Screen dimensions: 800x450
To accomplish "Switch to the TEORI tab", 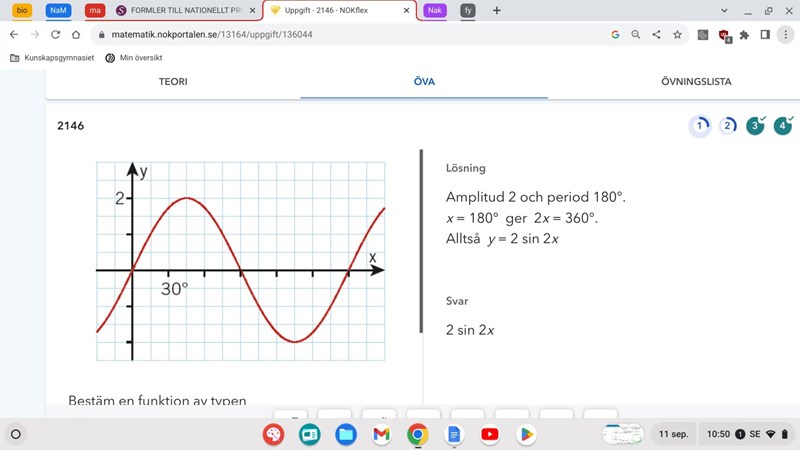I will 173,82.
